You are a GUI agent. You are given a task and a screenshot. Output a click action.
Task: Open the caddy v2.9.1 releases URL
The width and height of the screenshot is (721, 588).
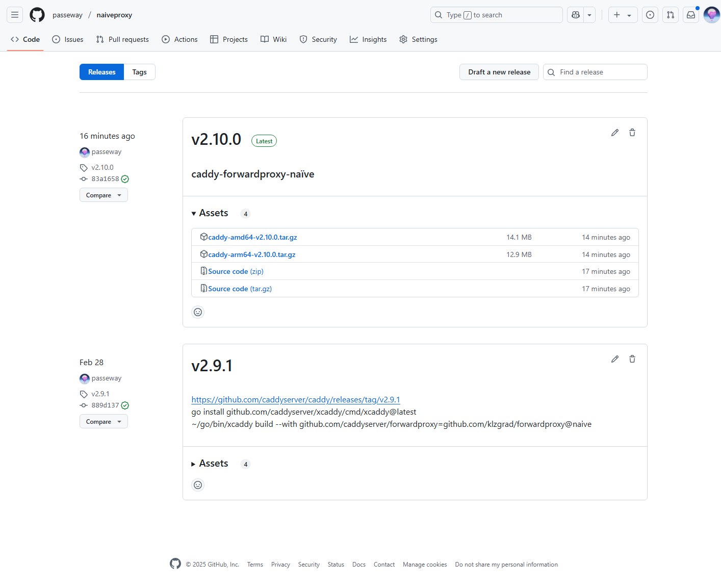(296, 400)
